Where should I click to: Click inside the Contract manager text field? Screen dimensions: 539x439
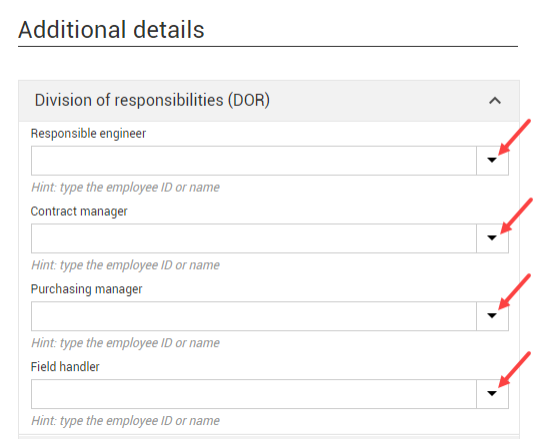254,238
